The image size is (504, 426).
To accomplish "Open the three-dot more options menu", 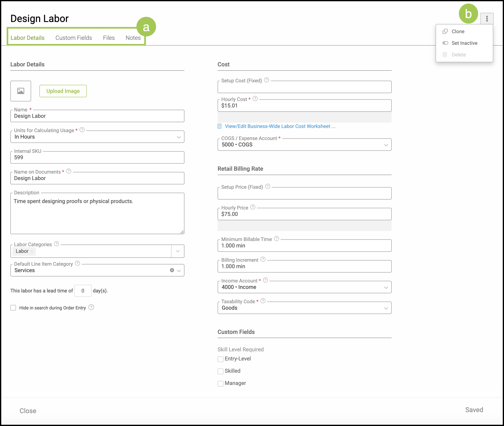I will 487,19.
